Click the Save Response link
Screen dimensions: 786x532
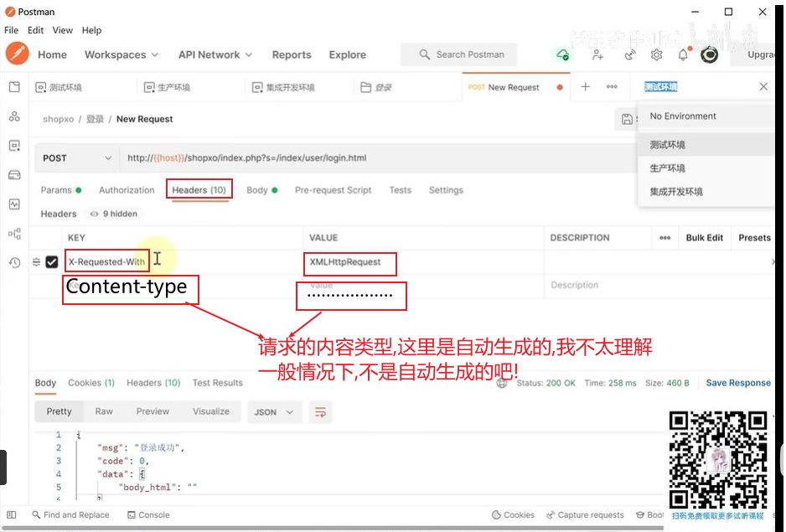click(x=737, y=383)
